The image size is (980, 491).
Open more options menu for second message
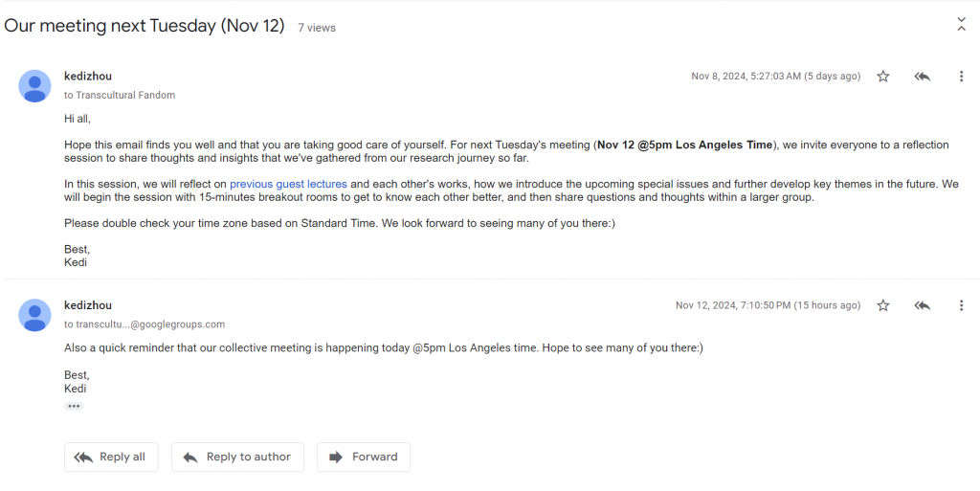961,305
